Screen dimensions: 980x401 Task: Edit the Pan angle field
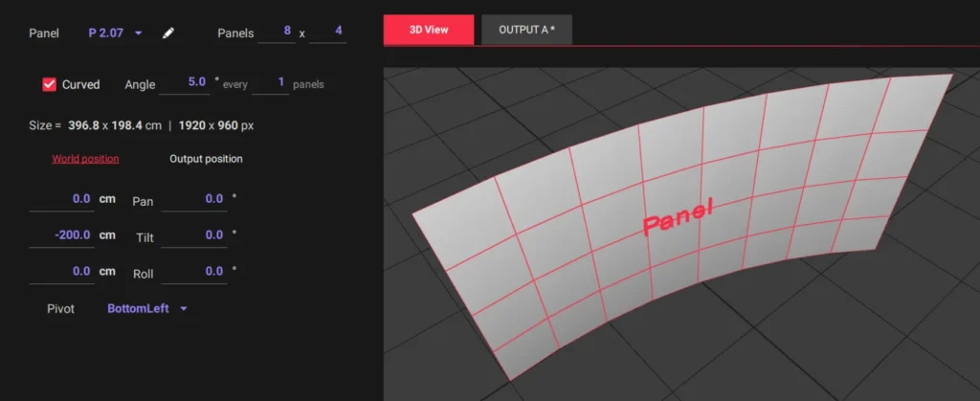click(194, 199)
